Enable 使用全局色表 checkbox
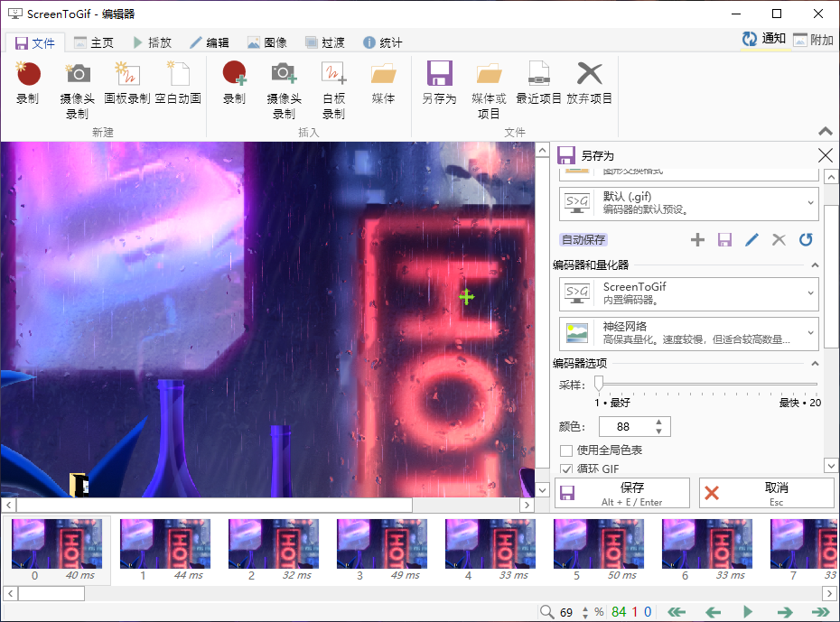The height and width of the screenshot is (622, 840). click(x=566, y=450)
